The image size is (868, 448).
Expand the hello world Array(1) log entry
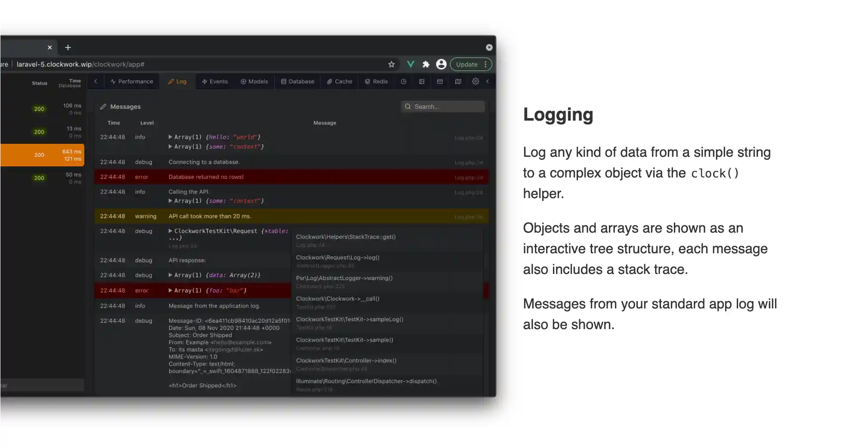[170, 137]
